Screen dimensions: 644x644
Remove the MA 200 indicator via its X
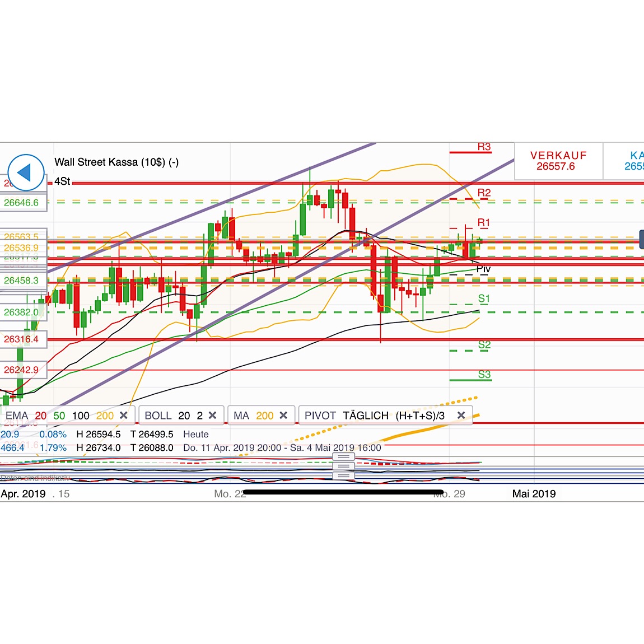point(283,415)
